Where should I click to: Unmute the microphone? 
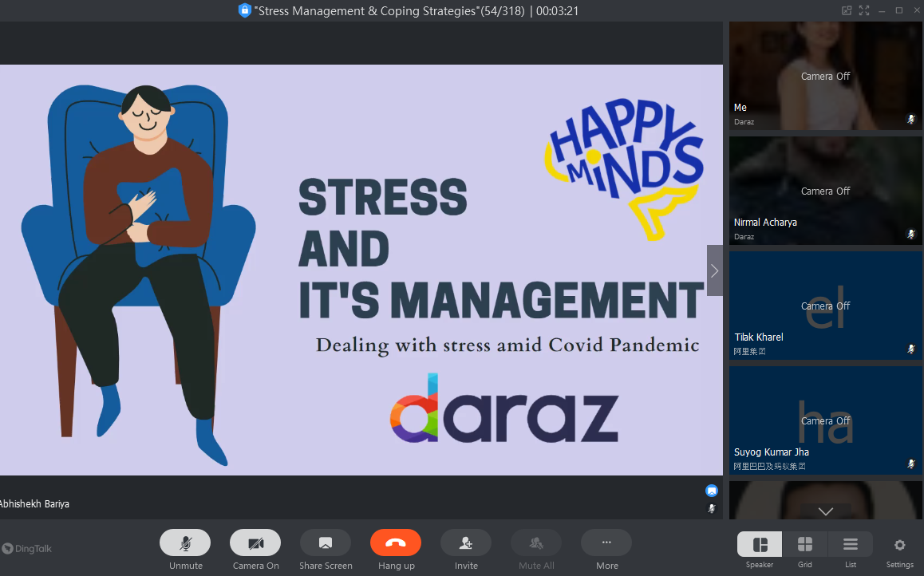pyautogui.click(x=185, y=542)
